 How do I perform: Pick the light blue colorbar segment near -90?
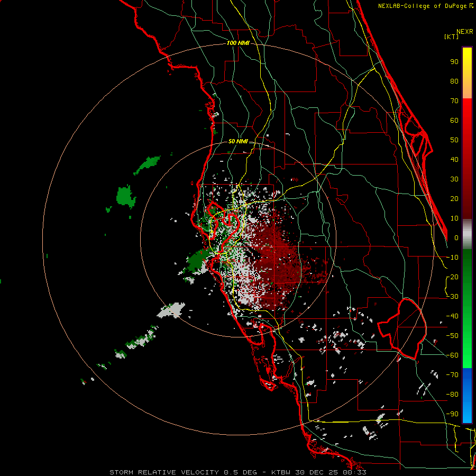coord(467,414)
